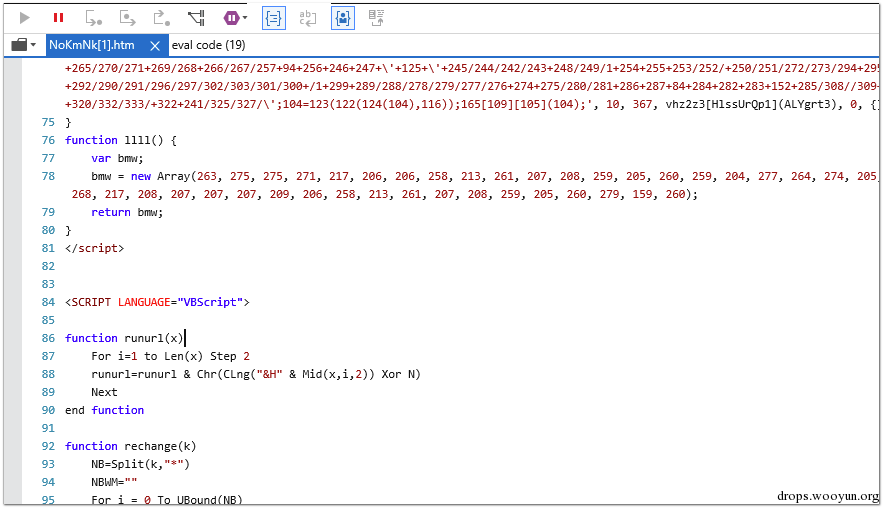This screenshot has height=508, width=883.
Task: Click the 'For i=1 to Len(x) Step 2' line
Action: tap(171, 356)
